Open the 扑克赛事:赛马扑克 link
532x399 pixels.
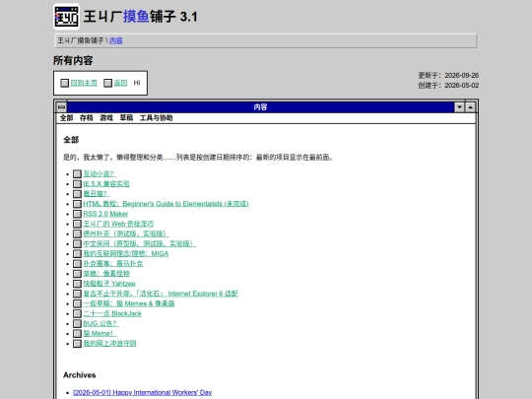113,264
